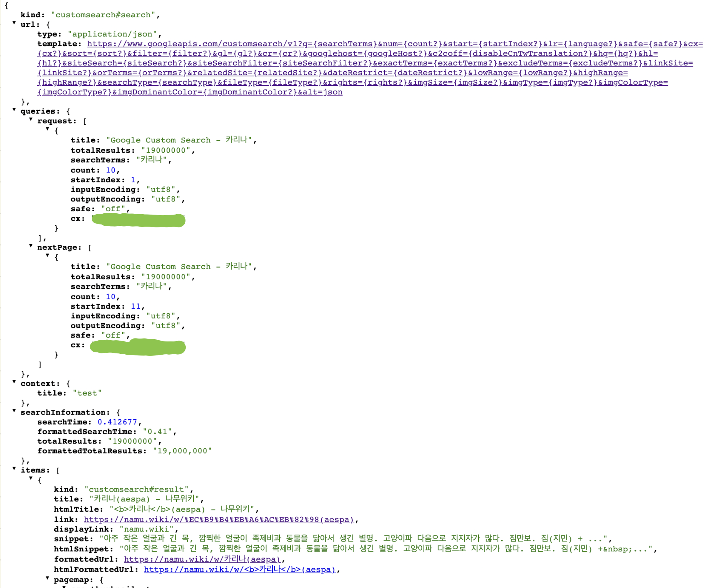Collapse the searchInformation object
Image resolution: width=712 pixels, height=588 pixels.
[x=14, y=411]
